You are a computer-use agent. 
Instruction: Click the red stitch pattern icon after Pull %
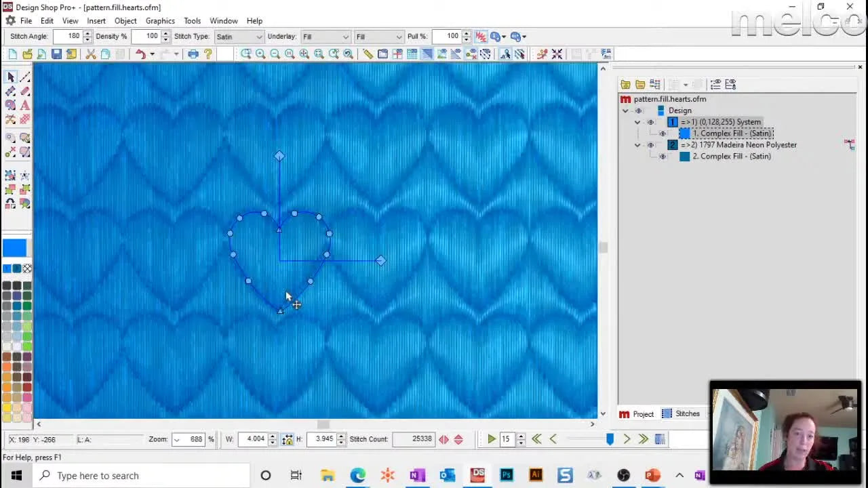[x=481, y=37]
